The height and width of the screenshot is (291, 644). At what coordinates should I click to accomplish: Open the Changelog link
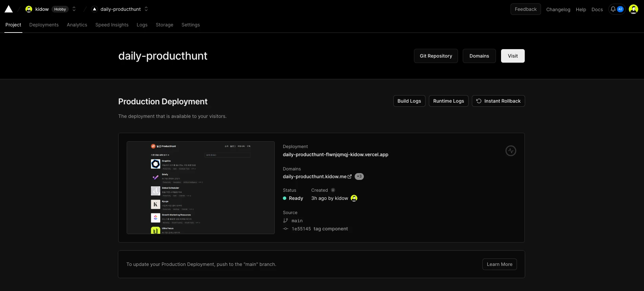tap(558, 9)
